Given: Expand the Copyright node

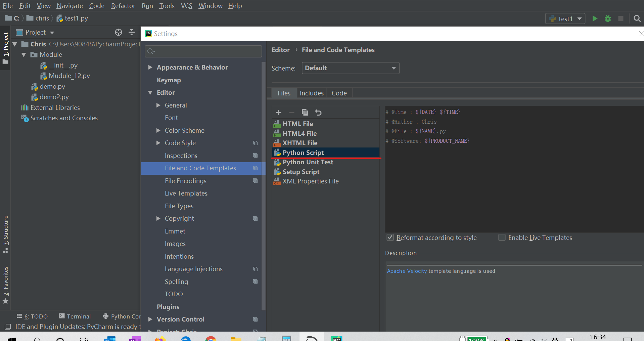Looking at the screenshot, I should point(158,219).
